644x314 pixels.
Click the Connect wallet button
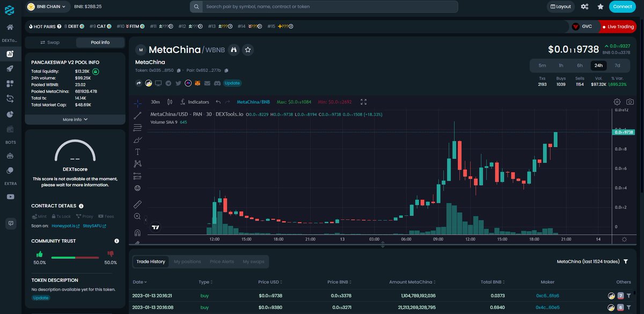[x=623, y=6]
